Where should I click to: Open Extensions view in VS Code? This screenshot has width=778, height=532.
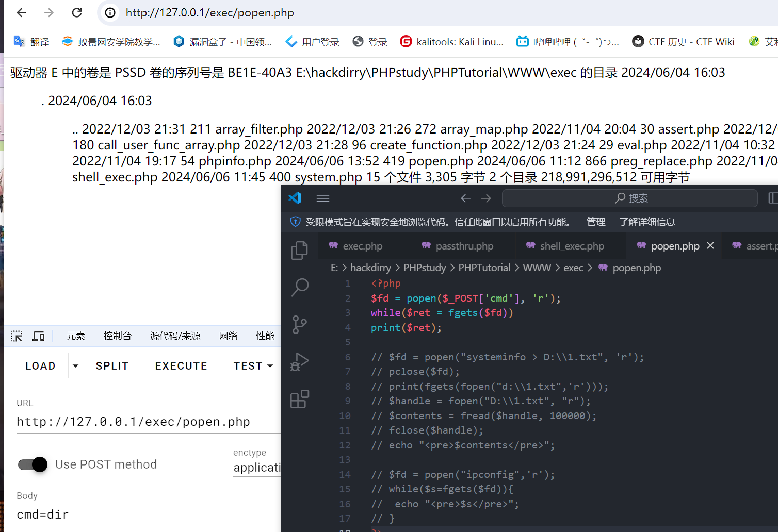click(300, 399)
